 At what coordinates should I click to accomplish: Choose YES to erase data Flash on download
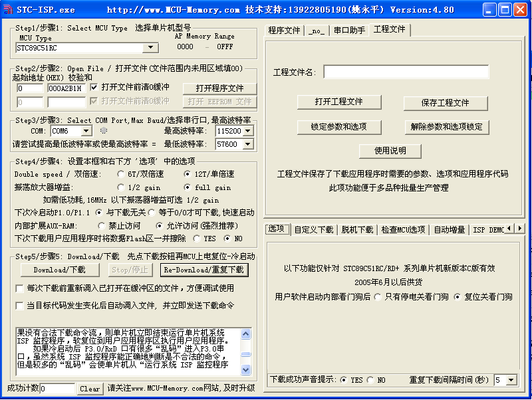coord(196,239)
